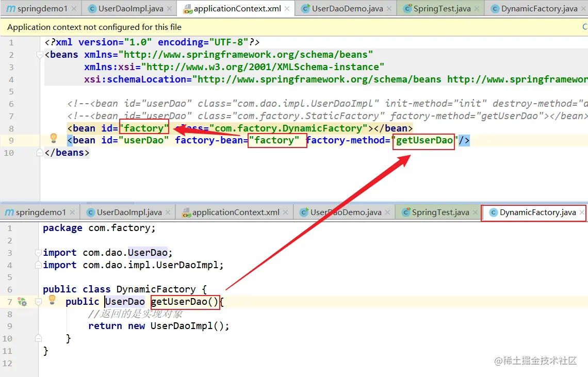The width and height of the screenshot is (588, 377).
Task: Click the class value "com.factory.DynamicFactory"
Action: click(288, 128)
